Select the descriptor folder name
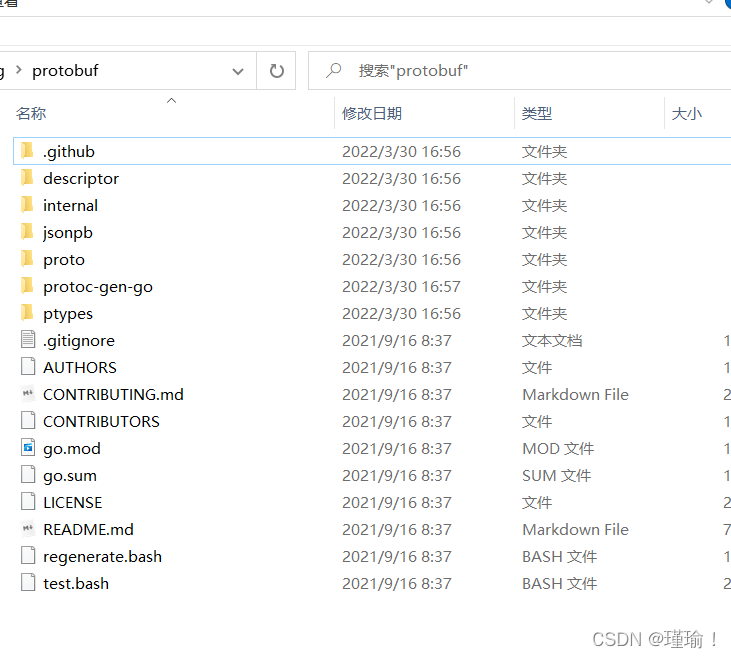 coord(81,179)
